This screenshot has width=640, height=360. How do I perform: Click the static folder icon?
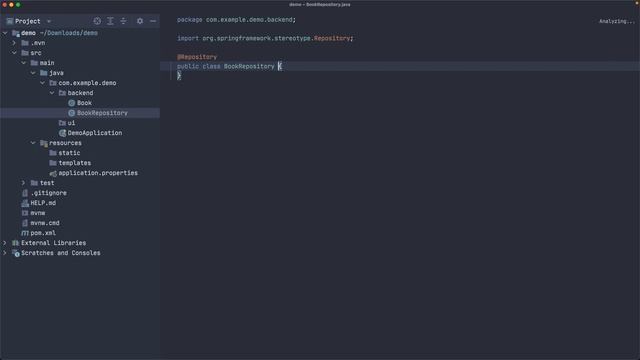[x=53, y=153]
